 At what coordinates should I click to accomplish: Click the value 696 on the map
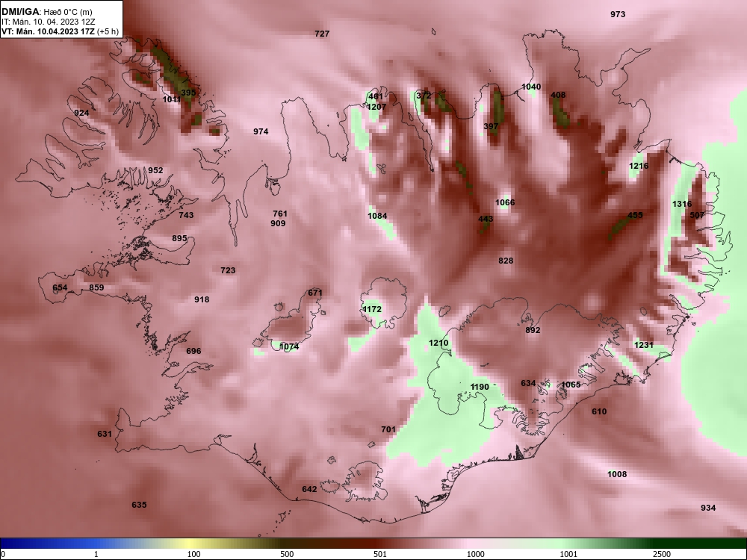click(193, 351)
